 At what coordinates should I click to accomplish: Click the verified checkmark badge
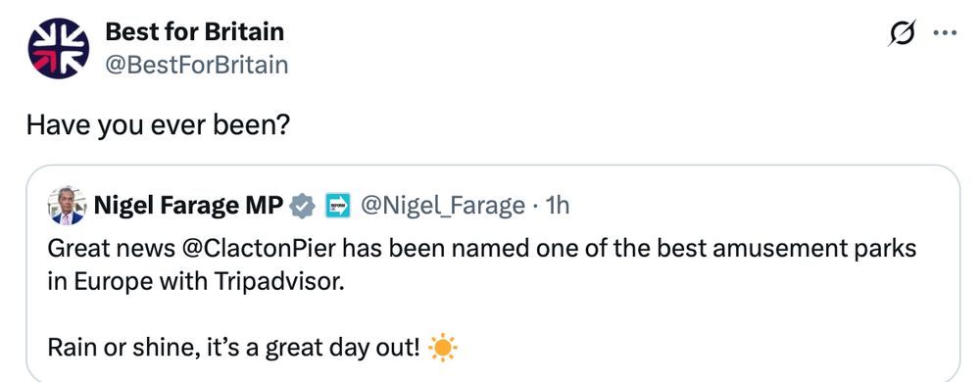tap(304, 205)
